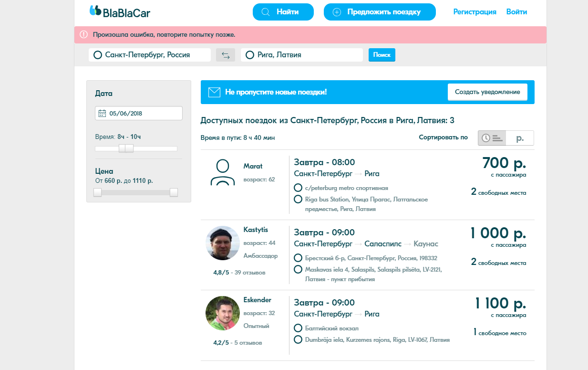Click the plus icon in Предложить поездку
This screenshot has width=588, height=370.
point(337,12)
